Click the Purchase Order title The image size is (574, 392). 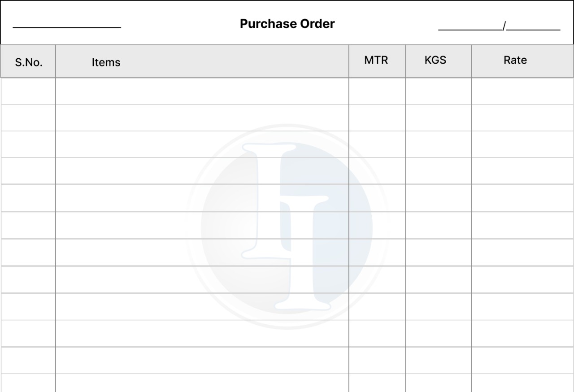[x=287, y=24]
